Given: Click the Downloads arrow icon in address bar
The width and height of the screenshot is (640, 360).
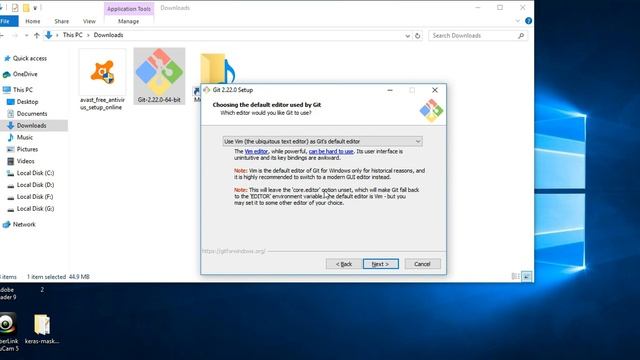Looking at the screenshot, I should coord(49,35).
